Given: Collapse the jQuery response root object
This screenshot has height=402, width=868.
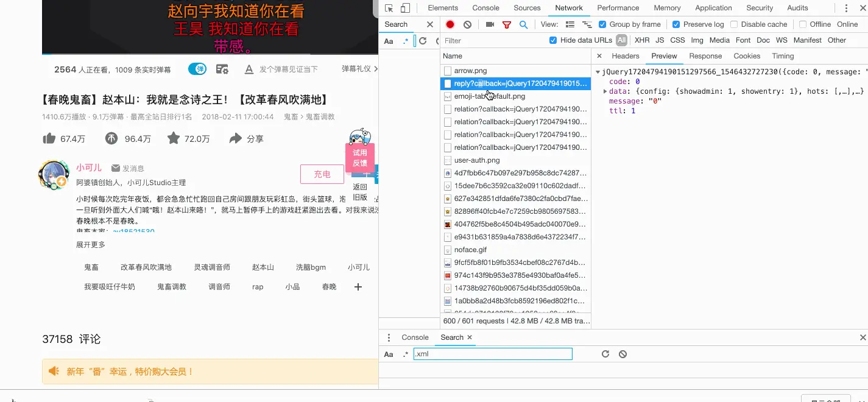Looking at the screenshot, I should 598,72.
